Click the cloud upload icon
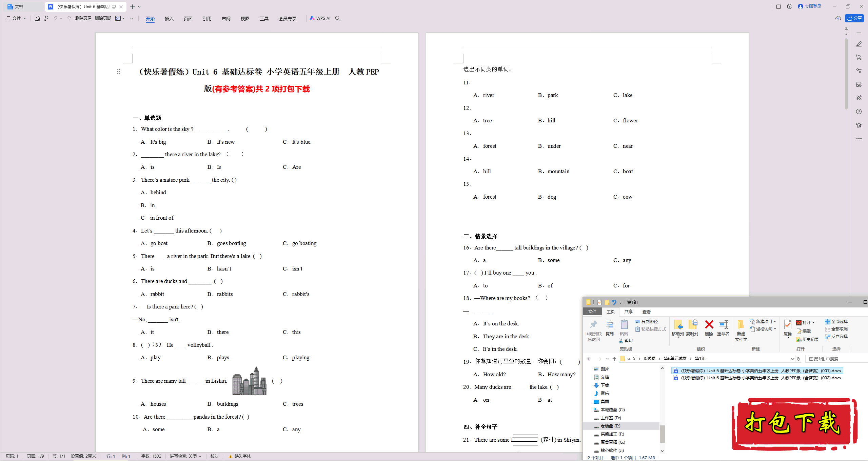Screen dimensions: 868x461 coord(838,18)
